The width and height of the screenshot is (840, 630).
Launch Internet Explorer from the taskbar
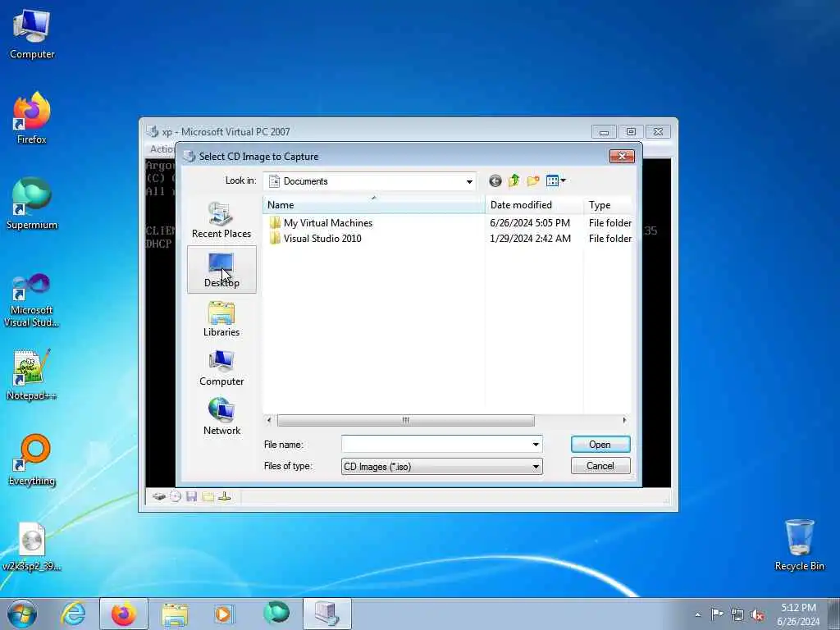[73, 614]
